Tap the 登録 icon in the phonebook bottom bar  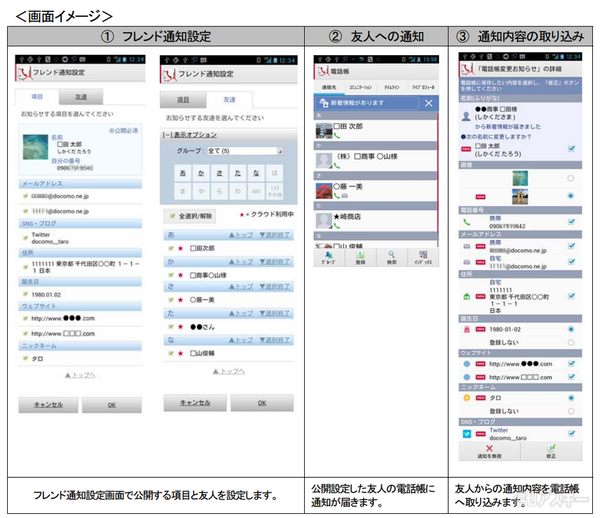coord(360,257)
